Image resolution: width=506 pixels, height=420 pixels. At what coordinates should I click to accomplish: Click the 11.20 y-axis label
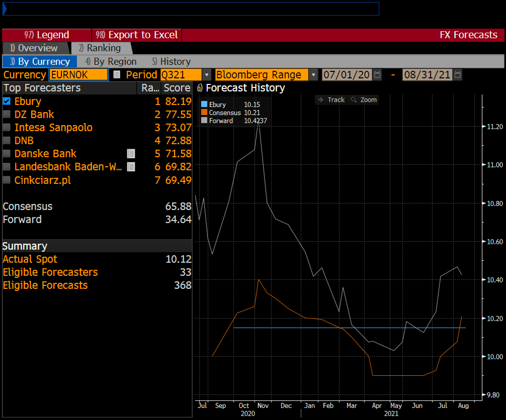[x=495, y=127]
